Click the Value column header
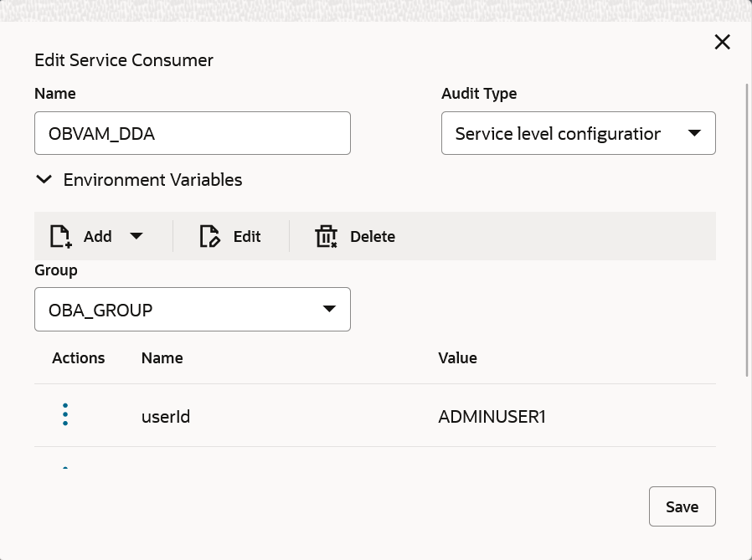The image size is (752, 560). (x=457, y=358)
